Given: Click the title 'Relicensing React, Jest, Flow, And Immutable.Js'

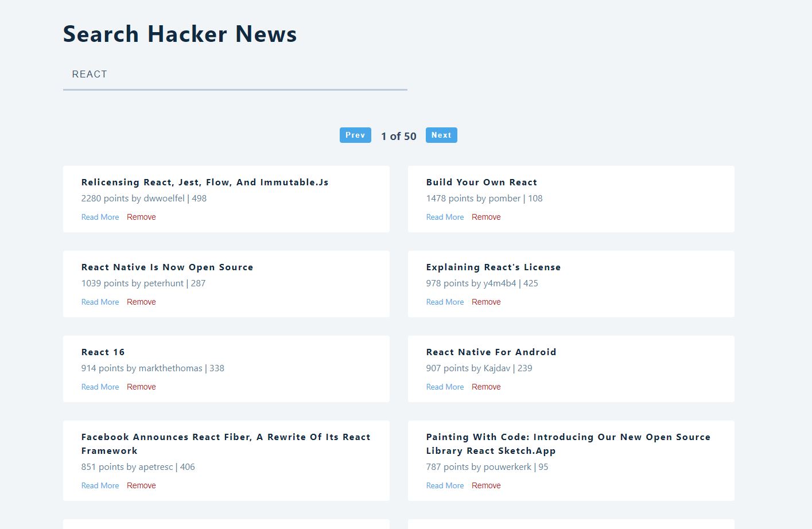Looking at the screenshot, I should coord(205,182).
